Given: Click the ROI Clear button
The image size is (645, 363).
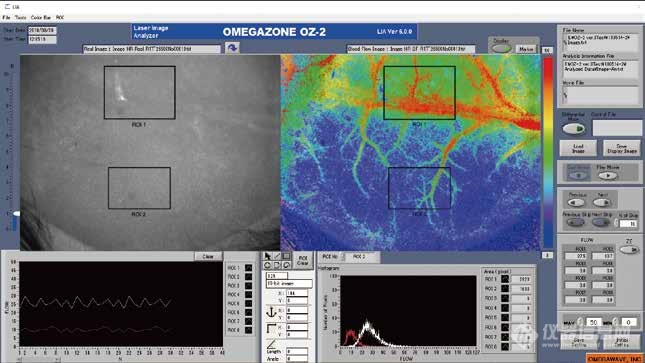Looking at the screenshot, I should (x=303, y=261).
